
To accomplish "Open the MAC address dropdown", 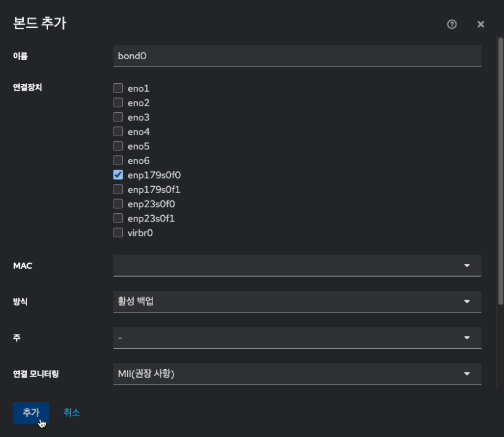I will (x=297, y=266).
